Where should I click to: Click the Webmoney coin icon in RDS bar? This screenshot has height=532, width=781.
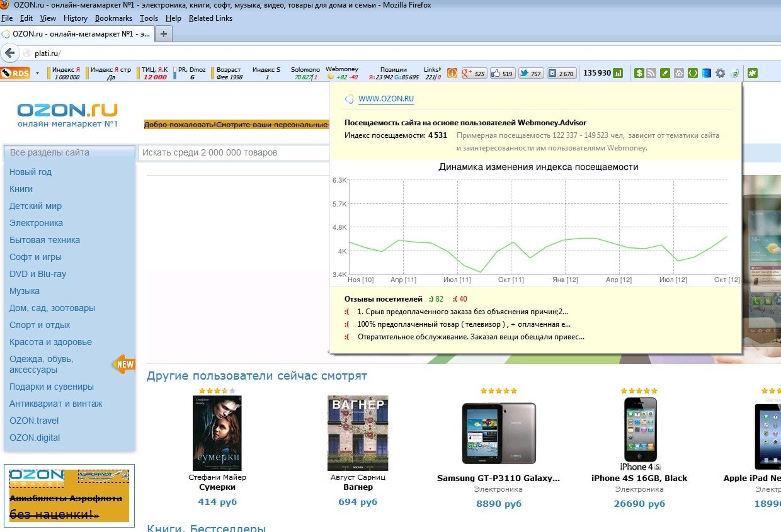click(330, 77)
